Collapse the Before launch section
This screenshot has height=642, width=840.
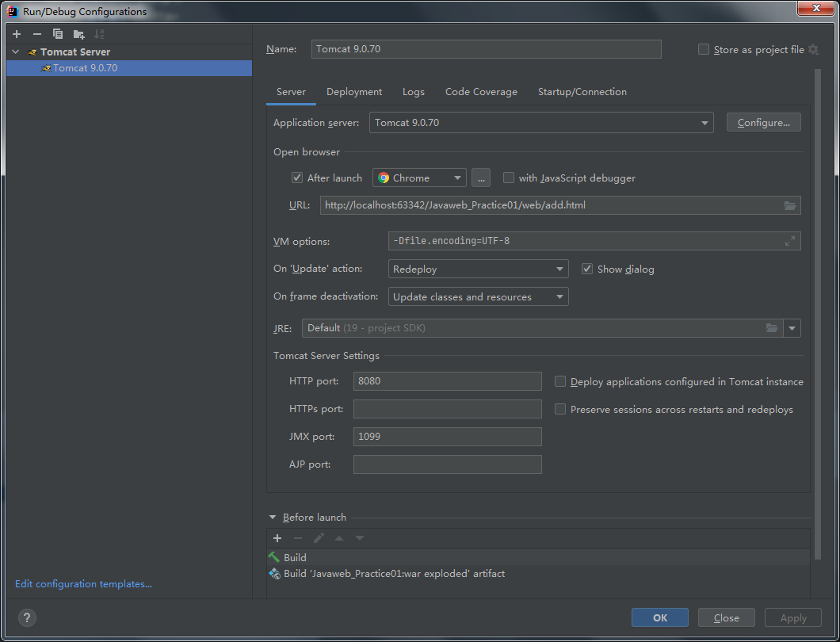[273, 517]
